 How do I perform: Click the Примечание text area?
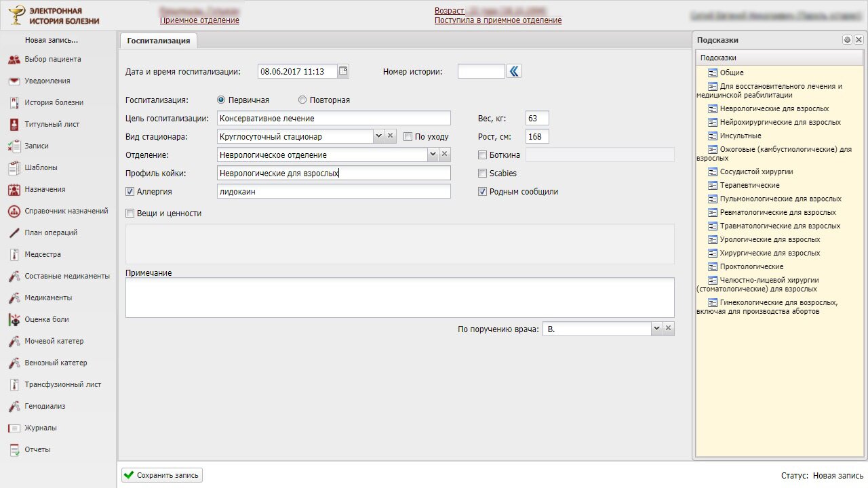click(399, 298)
